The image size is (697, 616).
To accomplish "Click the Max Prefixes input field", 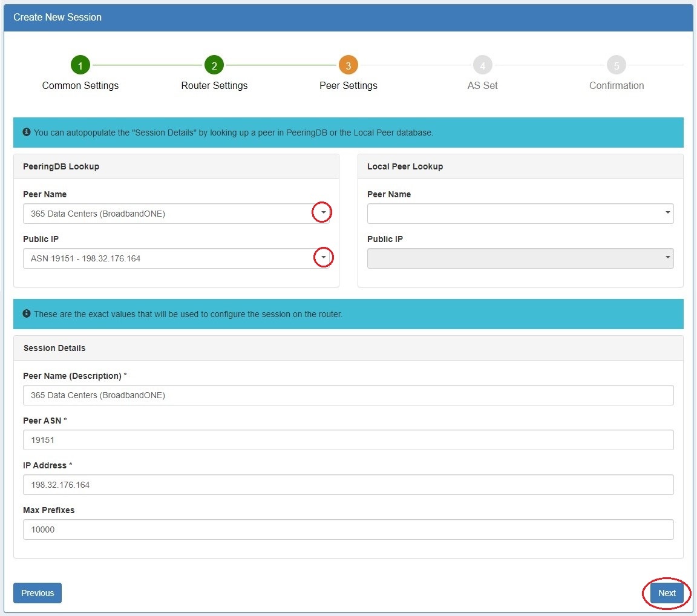I will pyautogui.click(x=348, y=529).
